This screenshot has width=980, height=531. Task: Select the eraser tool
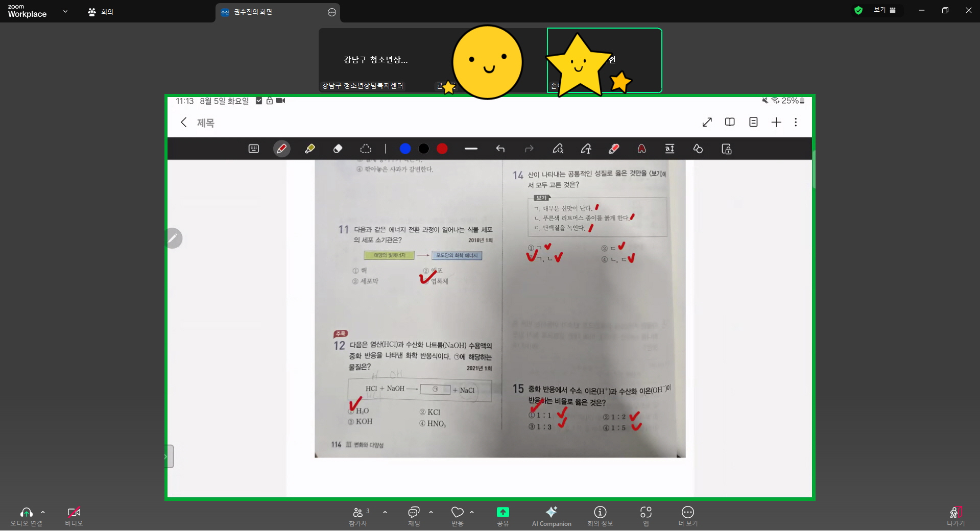pyautogui.click(x=338, y=149)
